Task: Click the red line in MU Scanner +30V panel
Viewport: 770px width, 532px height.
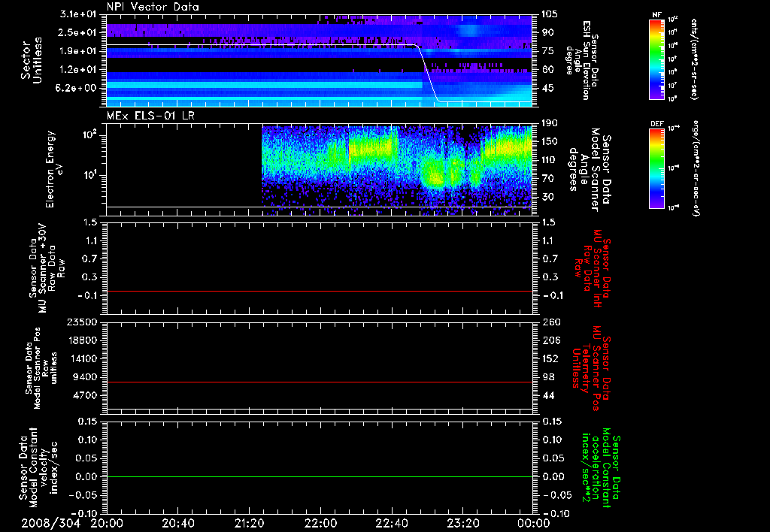Action: [x=319, y=291]
